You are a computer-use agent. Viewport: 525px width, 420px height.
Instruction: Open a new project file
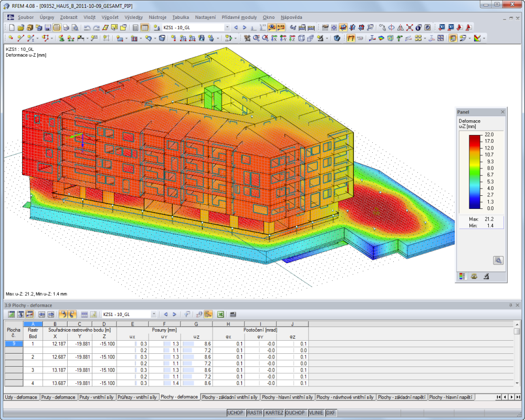(x=12, y=28)
